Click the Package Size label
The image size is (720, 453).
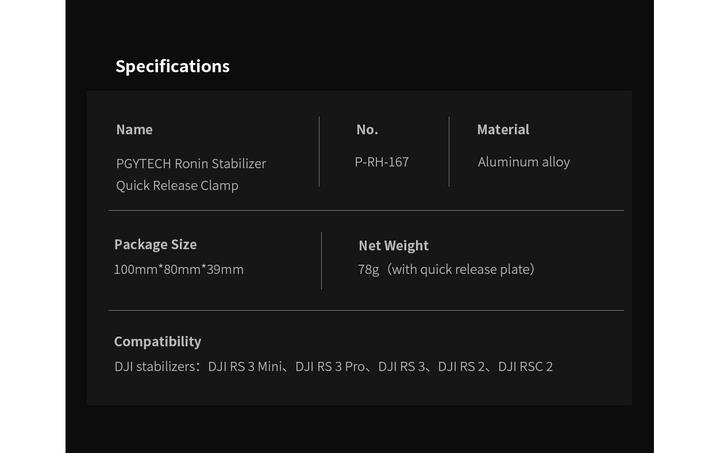155,245
